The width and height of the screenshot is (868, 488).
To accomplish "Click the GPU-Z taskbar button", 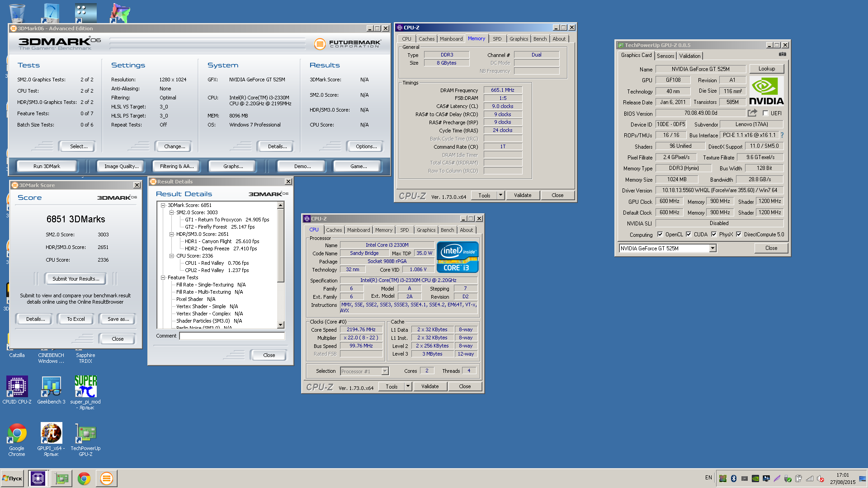I will tap(61, 478).
